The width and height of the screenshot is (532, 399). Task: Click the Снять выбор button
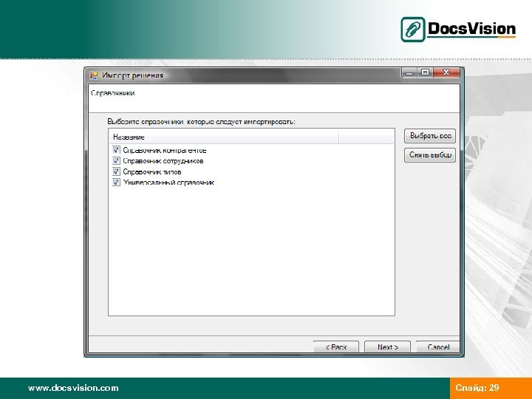[430, 155]
